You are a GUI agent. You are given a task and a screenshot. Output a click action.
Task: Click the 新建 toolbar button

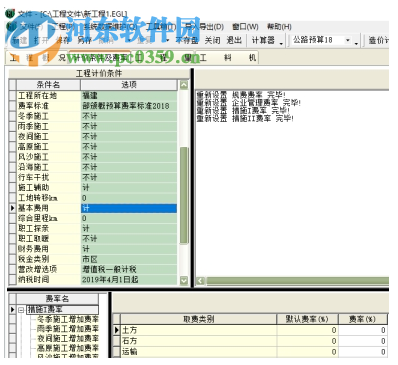pos(19,41)
